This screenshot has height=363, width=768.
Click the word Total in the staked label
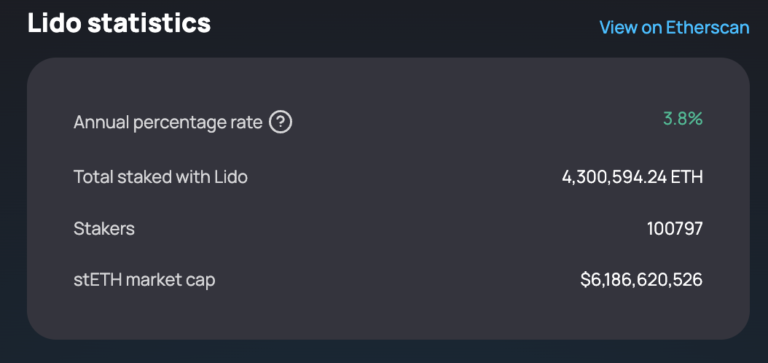click(94, 176)
